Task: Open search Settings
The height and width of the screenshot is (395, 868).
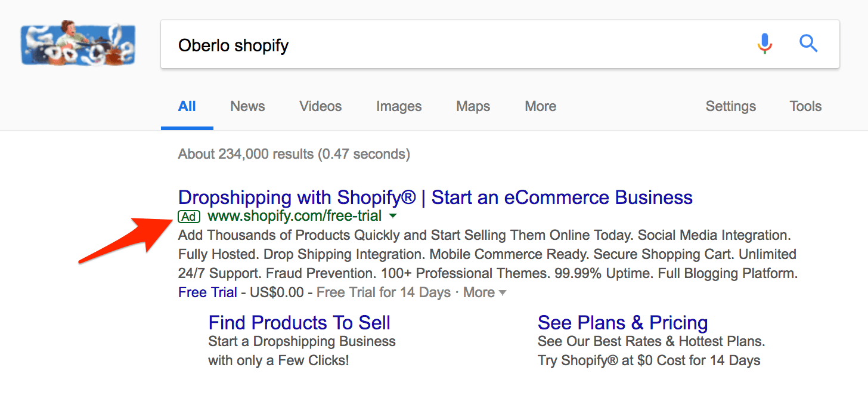Action: pyautogui.click(x=730, y=106)
